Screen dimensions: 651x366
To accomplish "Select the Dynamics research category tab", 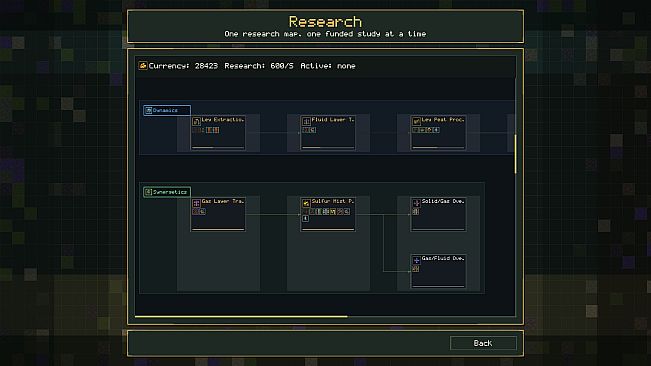I will 167,110.
